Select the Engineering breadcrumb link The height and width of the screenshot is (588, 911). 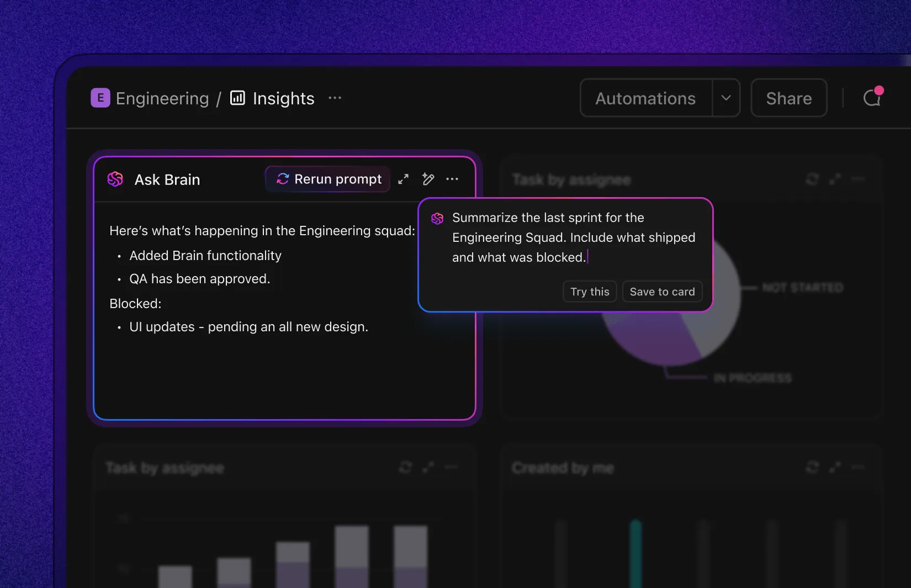(x=162, y=98)
